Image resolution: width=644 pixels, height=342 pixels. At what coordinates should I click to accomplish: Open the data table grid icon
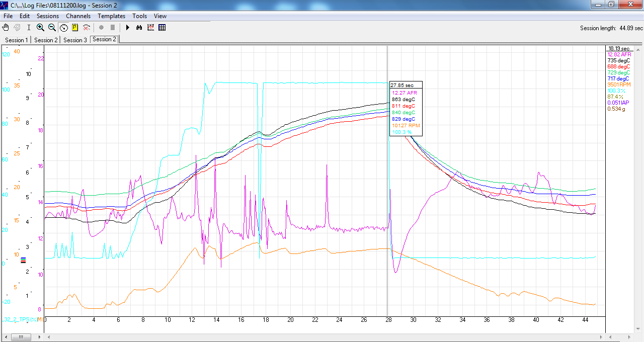point(162,28)
